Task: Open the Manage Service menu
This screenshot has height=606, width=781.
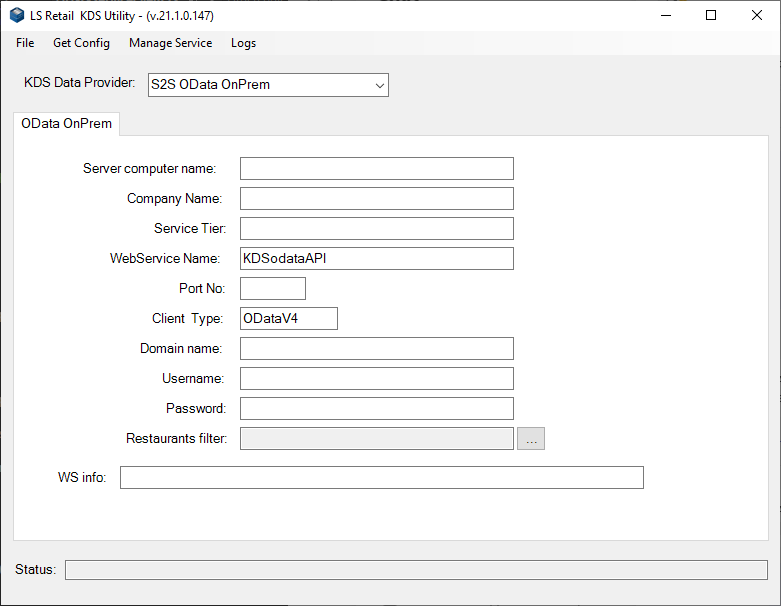Action: (x=170, y=43)
